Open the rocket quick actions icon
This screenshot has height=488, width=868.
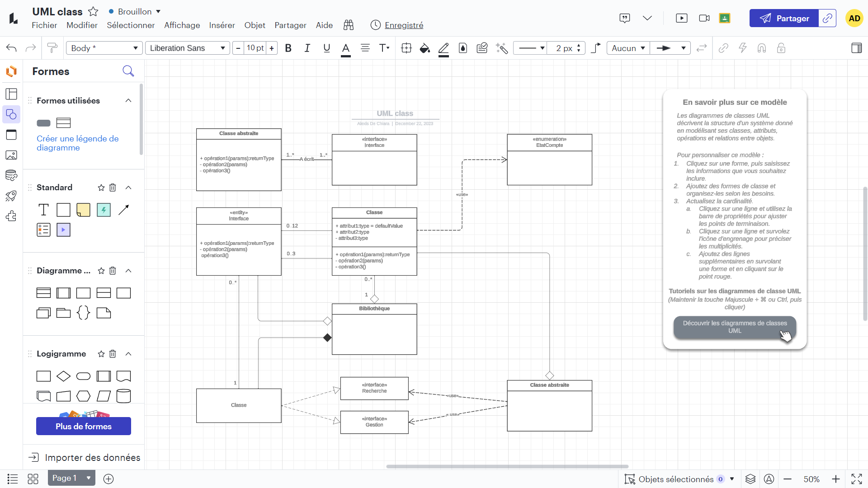(11, 196)
